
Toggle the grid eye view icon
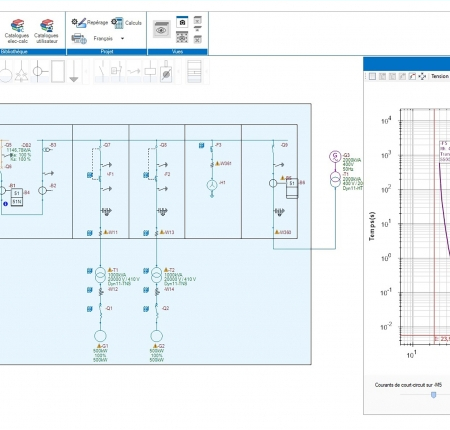(182, 37)
